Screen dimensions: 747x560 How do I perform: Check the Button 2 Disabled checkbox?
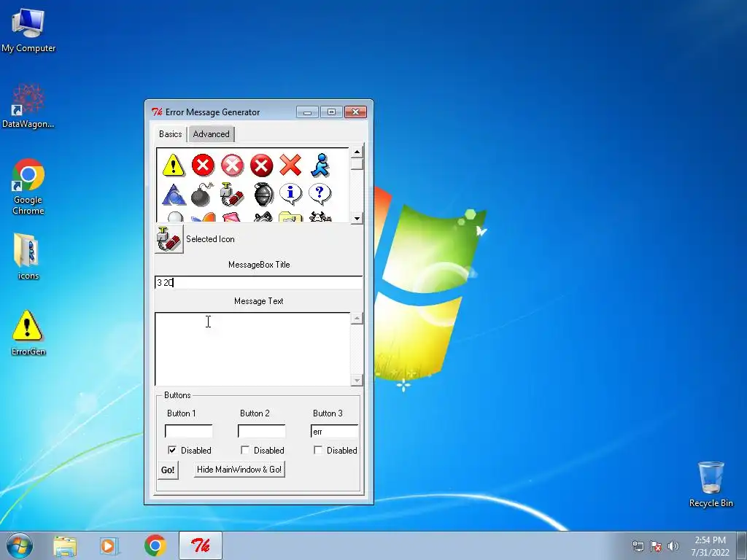tap(245, 450)
